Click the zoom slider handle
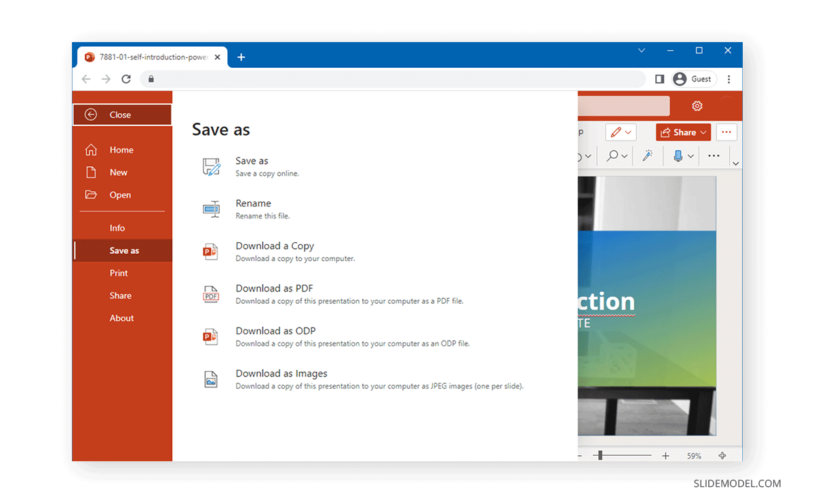814x504 pixels. [x=600, y=456]
